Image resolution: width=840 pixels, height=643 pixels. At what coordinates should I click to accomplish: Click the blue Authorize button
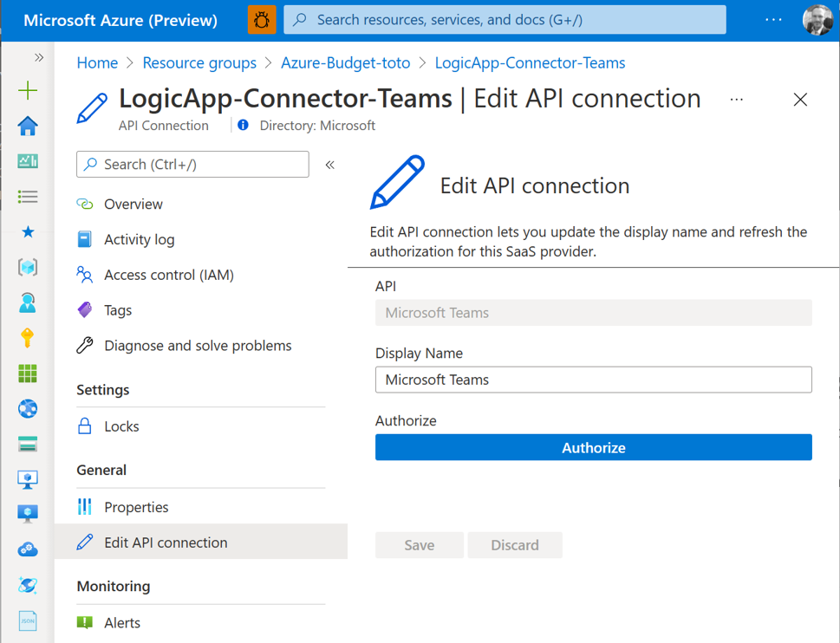(x=594, y=447)
